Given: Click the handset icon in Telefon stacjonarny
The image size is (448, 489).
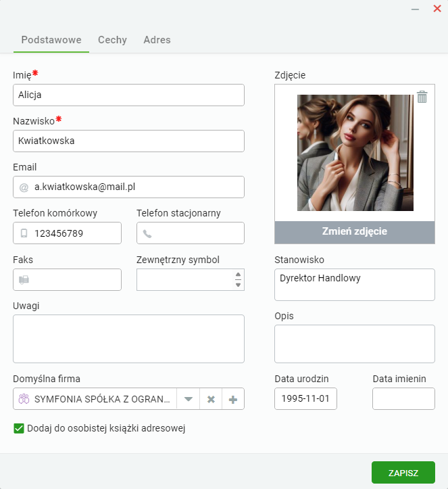Looking at the screenshot, I should click(147, 233).
